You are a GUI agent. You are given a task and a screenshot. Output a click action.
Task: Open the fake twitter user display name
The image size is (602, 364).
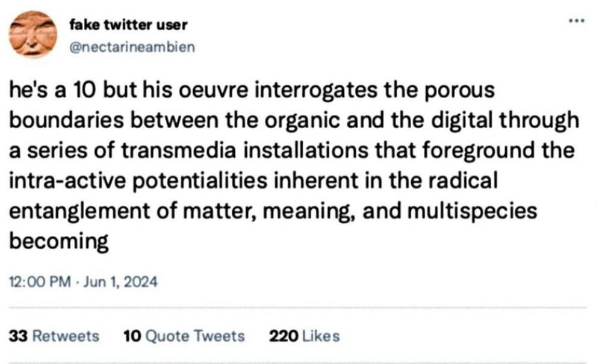point(128,25)
